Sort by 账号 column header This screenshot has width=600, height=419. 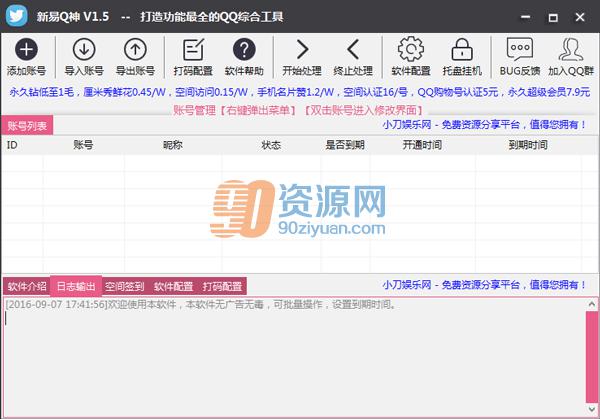point(83,145)
